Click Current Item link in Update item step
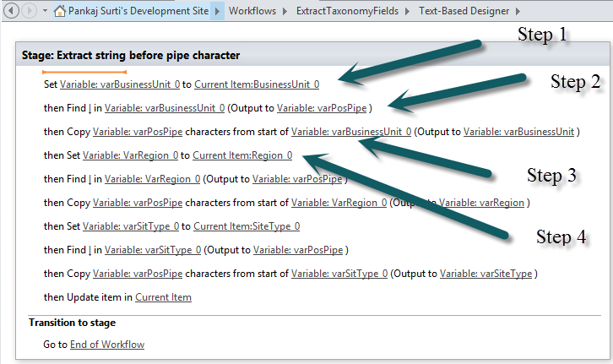The height and width of the screenshot is (364, 613). [x=163, y=297]
